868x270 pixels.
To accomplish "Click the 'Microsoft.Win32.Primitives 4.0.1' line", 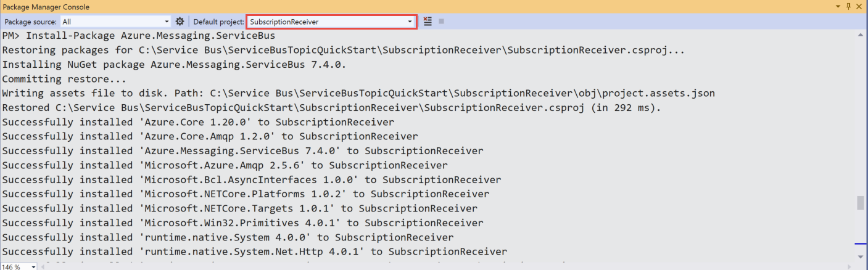I will click(242, 223).
